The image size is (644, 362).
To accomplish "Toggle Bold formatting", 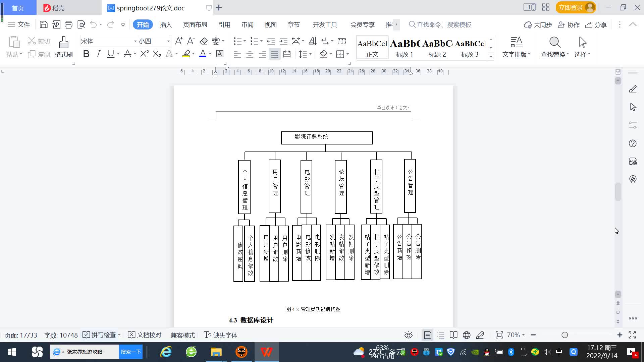I will click(86, 54).
